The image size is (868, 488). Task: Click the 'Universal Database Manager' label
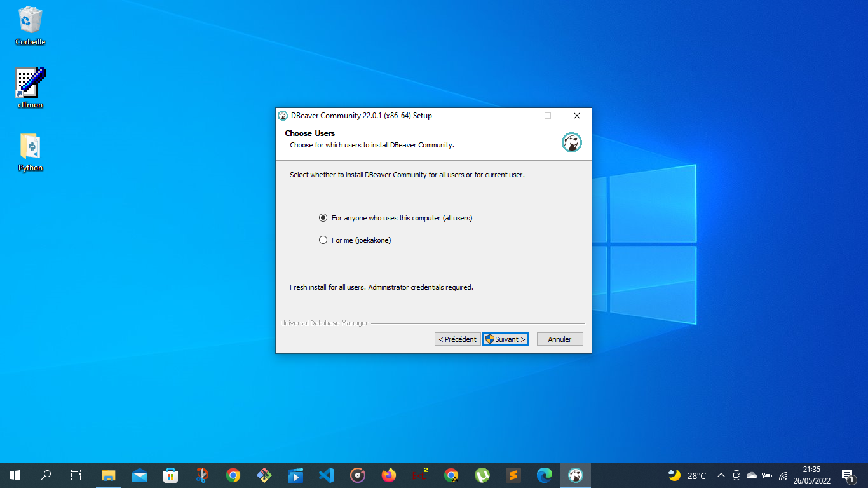(324, 323)
